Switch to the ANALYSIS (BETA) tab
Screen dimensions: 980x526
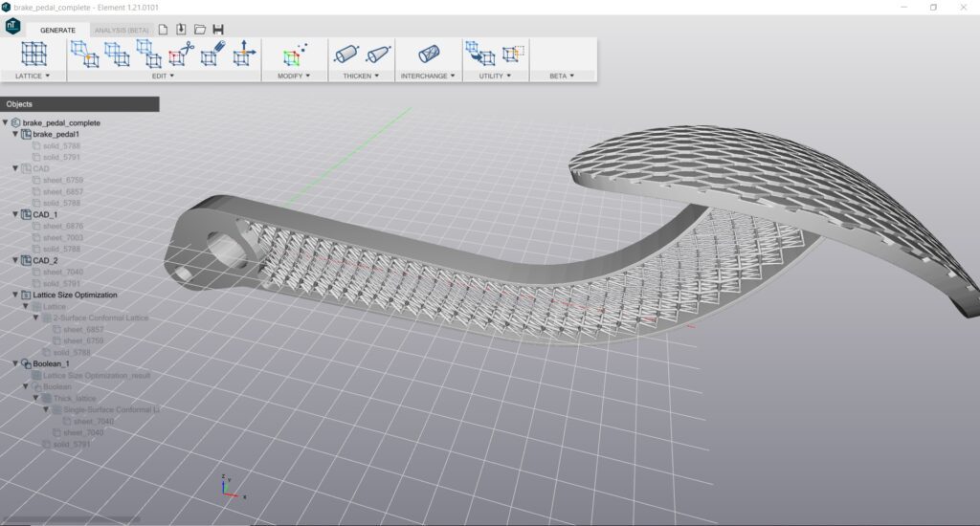[x=122, y=31]
